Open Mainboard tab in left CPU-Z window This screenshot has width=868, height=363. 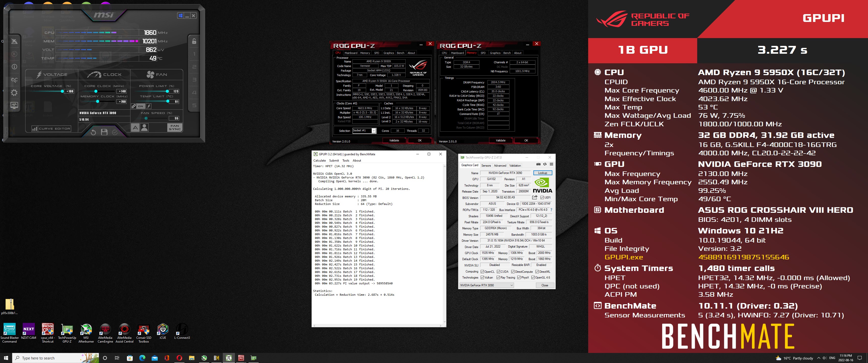click(x=351, y=53)
